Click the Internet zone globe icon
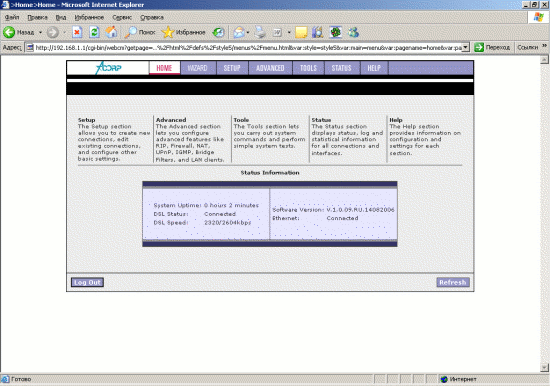 pos(444,379)
